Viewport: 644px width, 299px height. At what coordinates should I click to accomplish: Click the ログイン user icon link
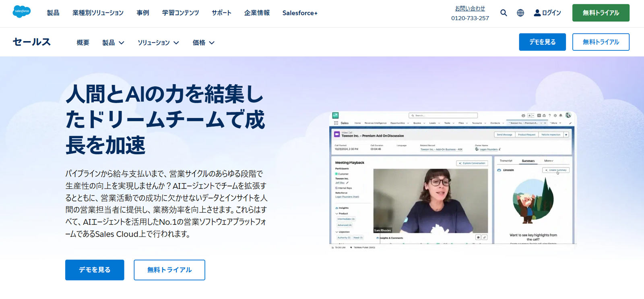click(x=547, y=13)
